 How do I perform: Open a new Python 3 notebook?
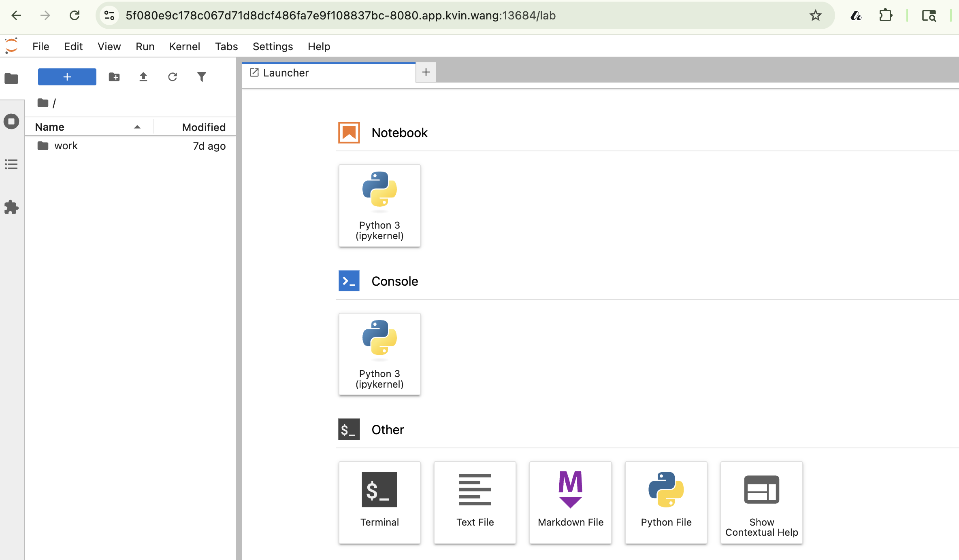point(379,205)
